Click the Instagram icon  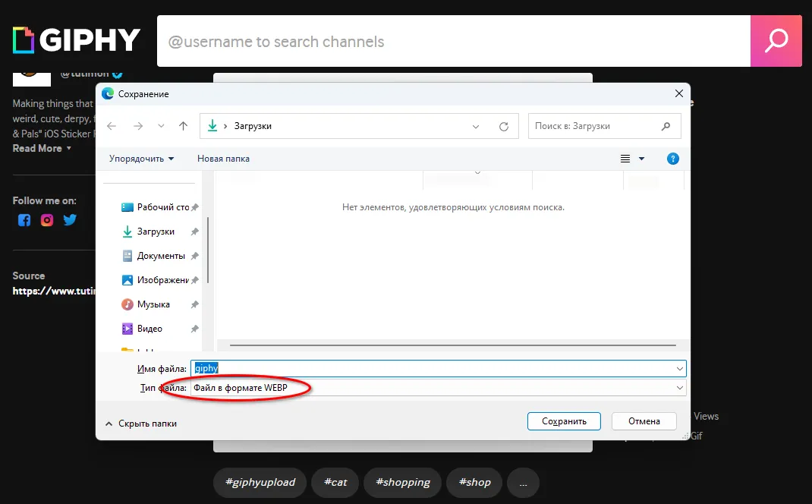coord(46,220)
